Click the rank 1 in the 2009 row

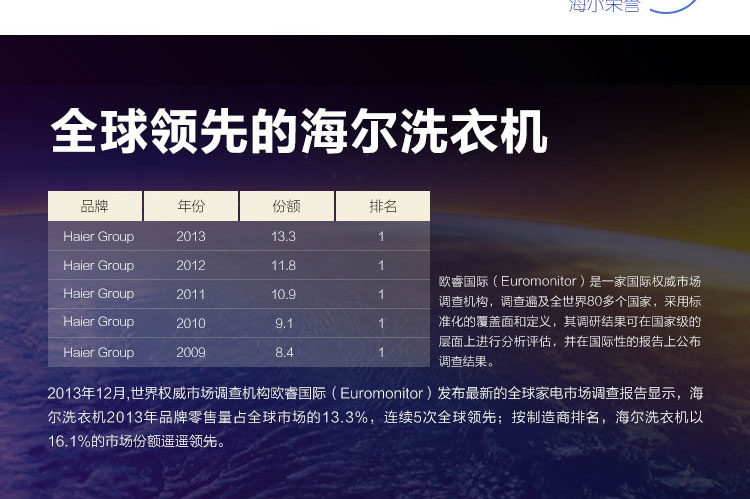coord(381,353)
